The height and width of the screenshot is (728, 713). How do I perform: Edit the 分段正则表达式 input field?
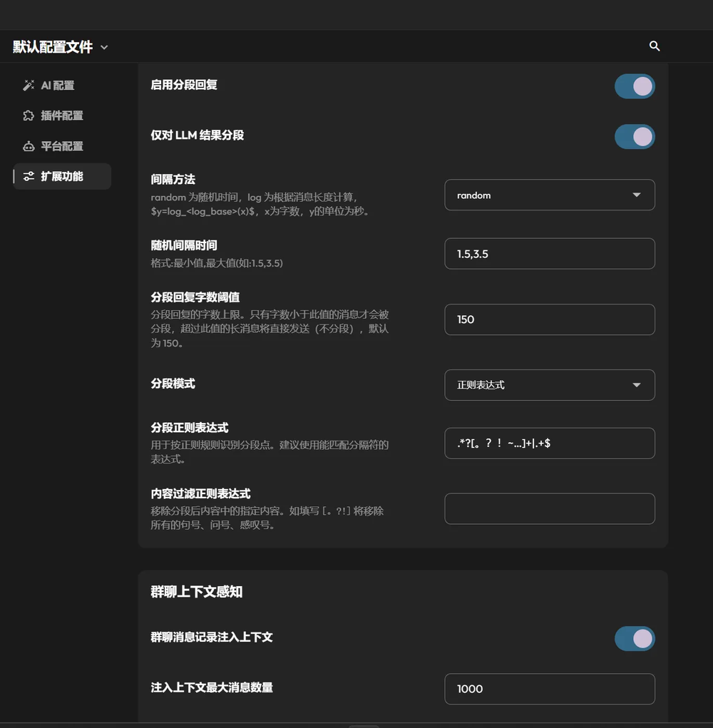[x=550, y=444]
